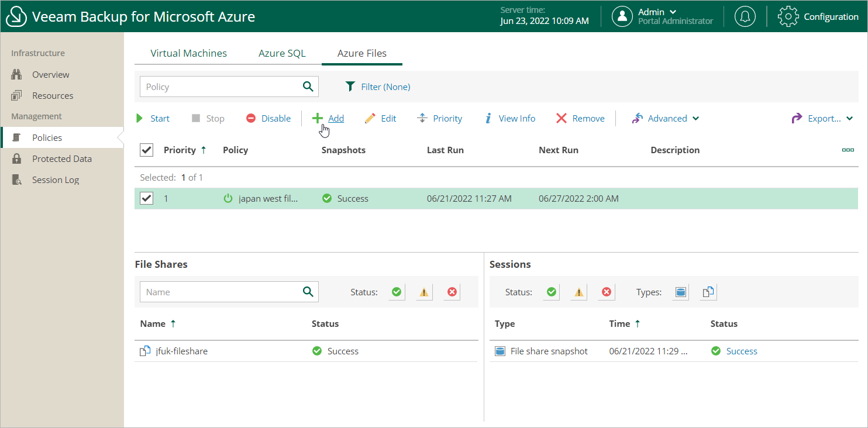The image size is (868, 428).
Task: Click the Start policy play icon
Action: tap(140, 119)
